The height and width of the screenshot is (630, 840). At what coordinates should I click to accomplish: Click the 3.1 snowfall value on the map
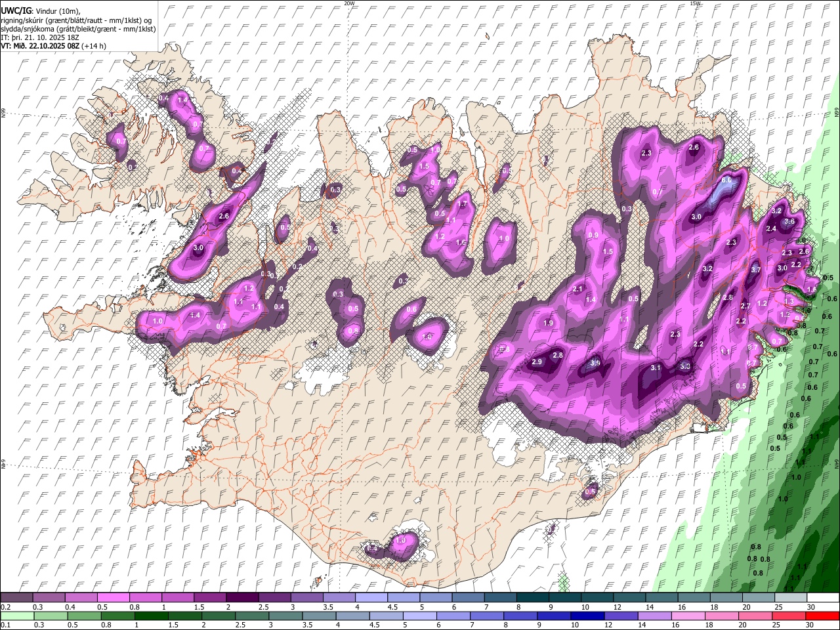tap(655, 368)
